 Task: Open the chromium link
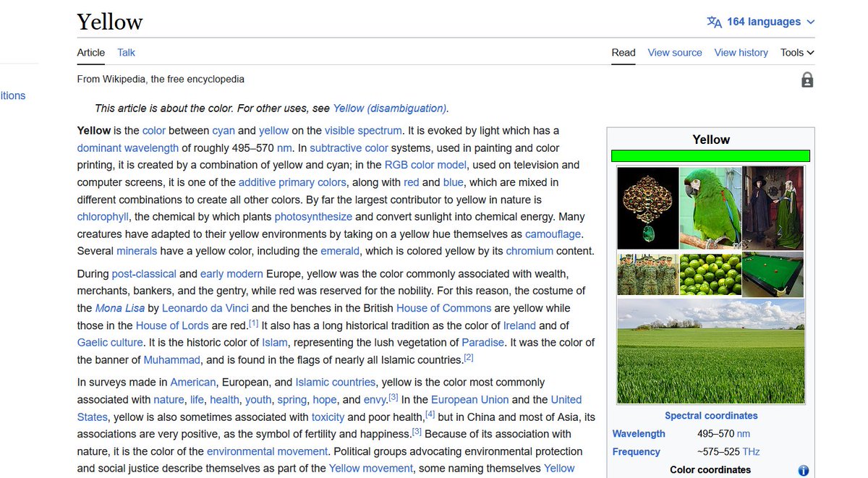tap(529, 252)
